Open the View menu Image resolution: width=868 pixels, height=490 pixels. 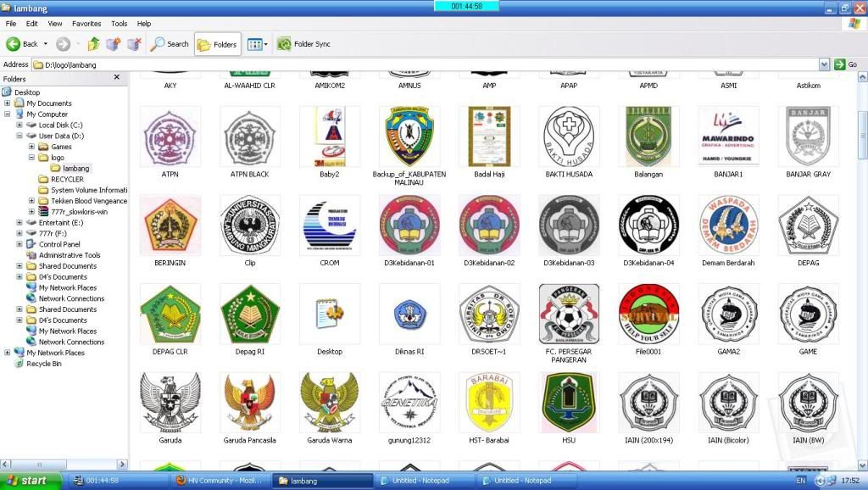[55, 24]
